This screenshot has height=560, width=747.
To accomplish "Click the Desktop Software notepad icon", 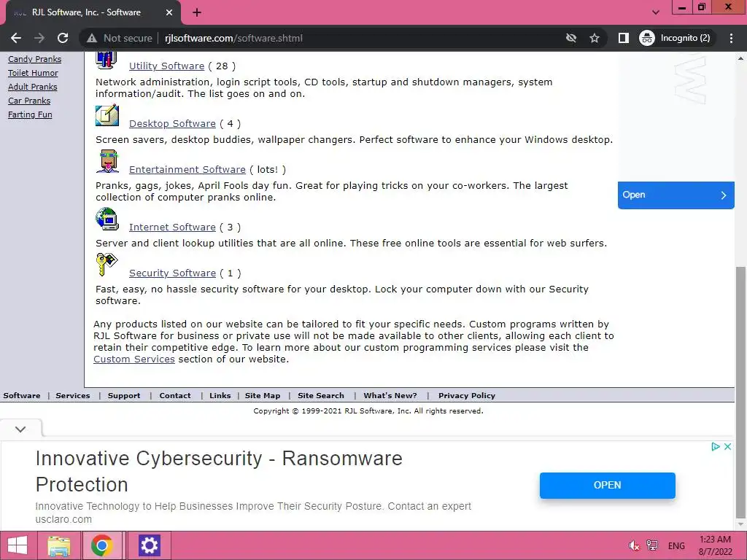I will (x=107, y=115).
